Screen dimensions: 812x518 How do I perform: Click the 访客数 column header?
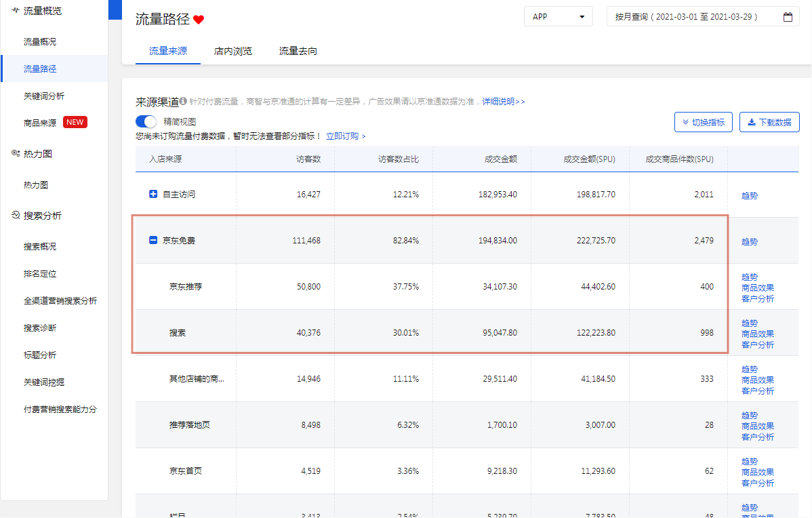tap(308, 159)
